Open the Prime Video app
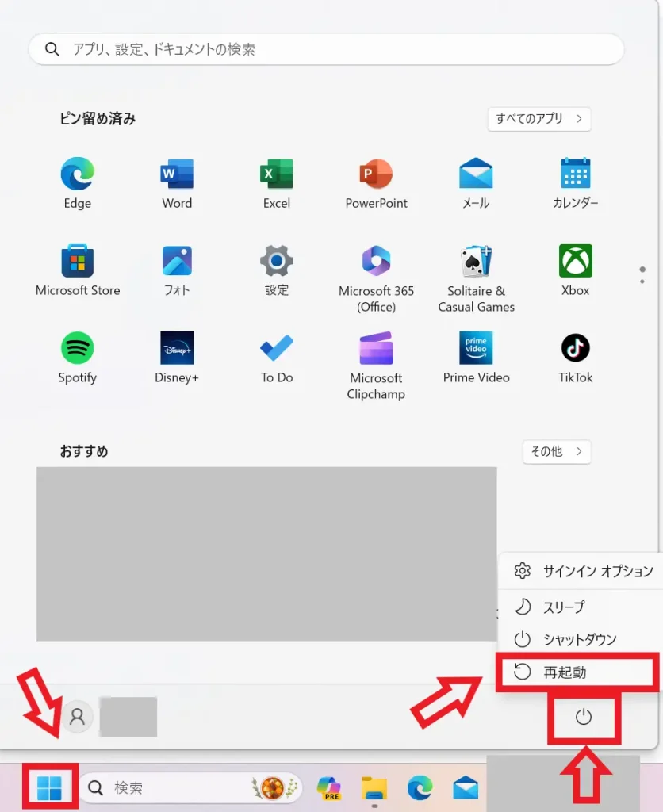The width and height of the screenshot is (663, 812). tap(476, 358)
